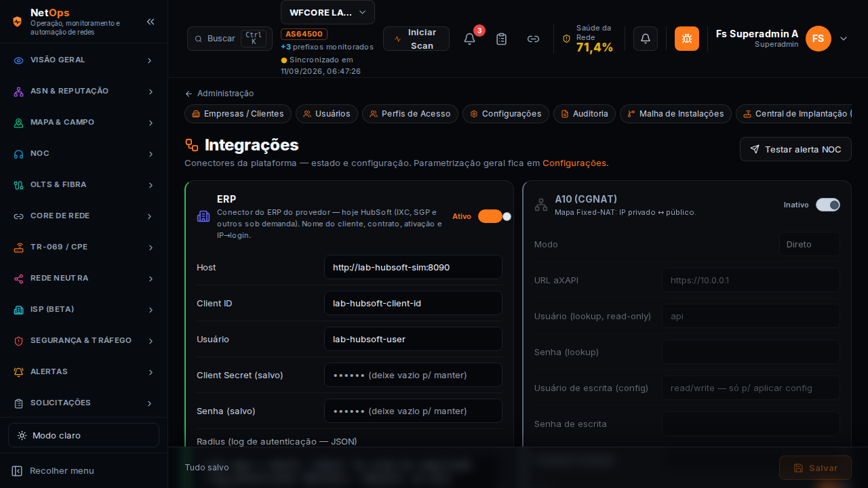This screenshot has height=488, width=868.
Task: Click the Usuário de escrita field
Action: click(x=751, y=388)
